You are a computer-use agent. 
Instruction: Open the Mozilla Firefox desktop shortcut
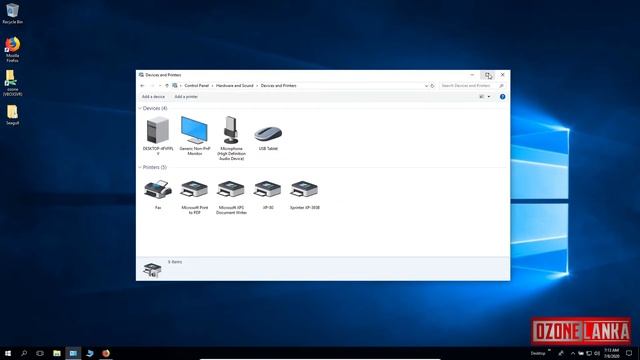pyautogui.click(x=12, y=49)
